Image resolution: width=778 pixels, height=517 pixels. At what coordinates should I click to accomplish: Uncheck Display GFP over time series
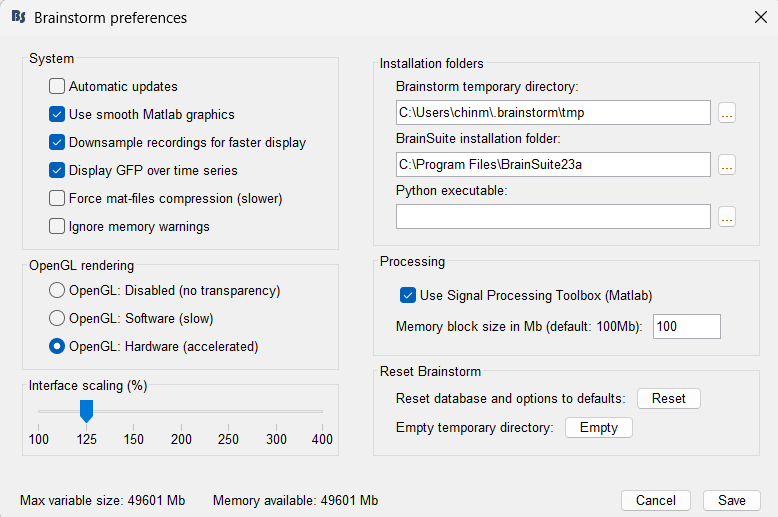(57, 171)
